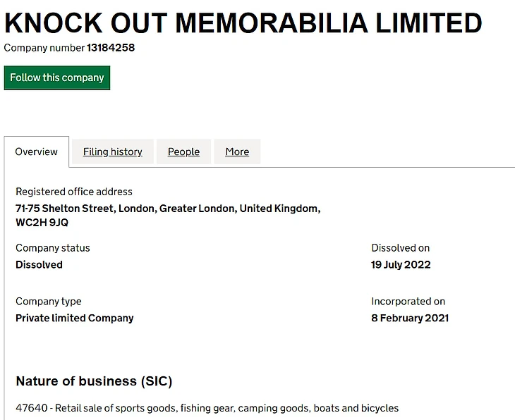Screen dimensions: 515x420
Task: Click the Nature of business (SIC) heading
Action: coord(94,381)
